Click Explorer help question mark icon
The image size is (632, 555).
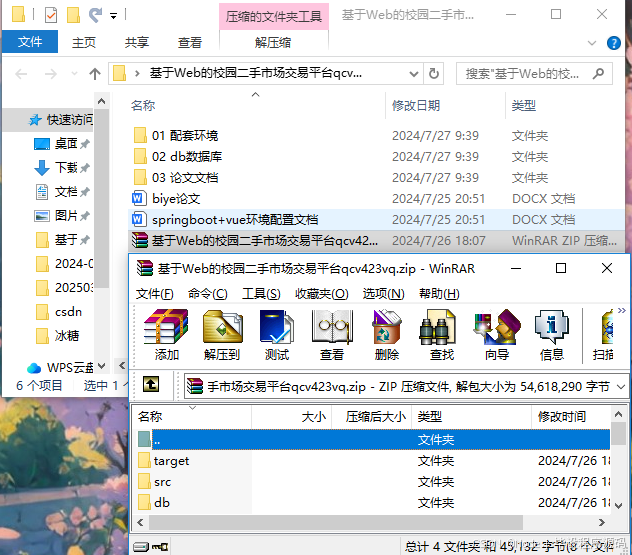click(613, 43)
